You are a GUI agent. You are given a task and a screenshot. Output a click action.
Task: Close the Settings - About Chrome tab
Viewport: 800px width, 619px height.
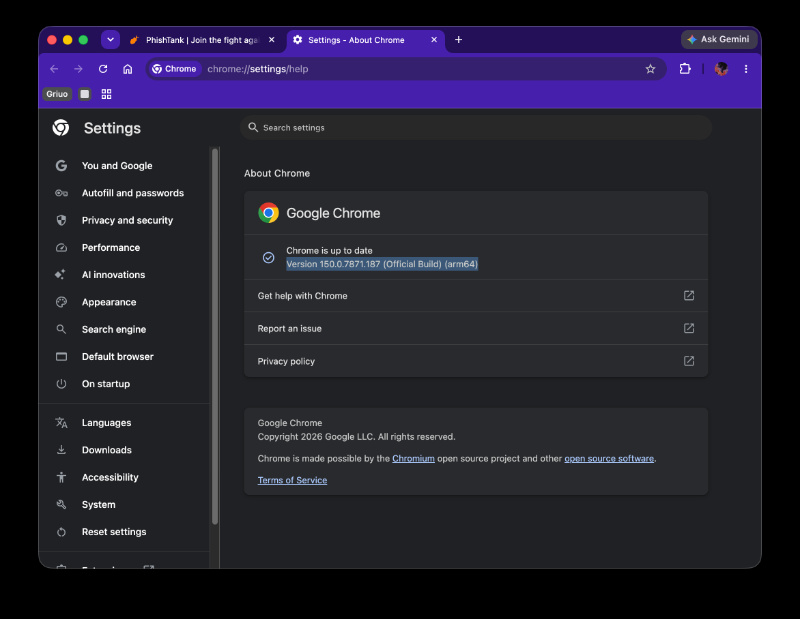point(434,40)
